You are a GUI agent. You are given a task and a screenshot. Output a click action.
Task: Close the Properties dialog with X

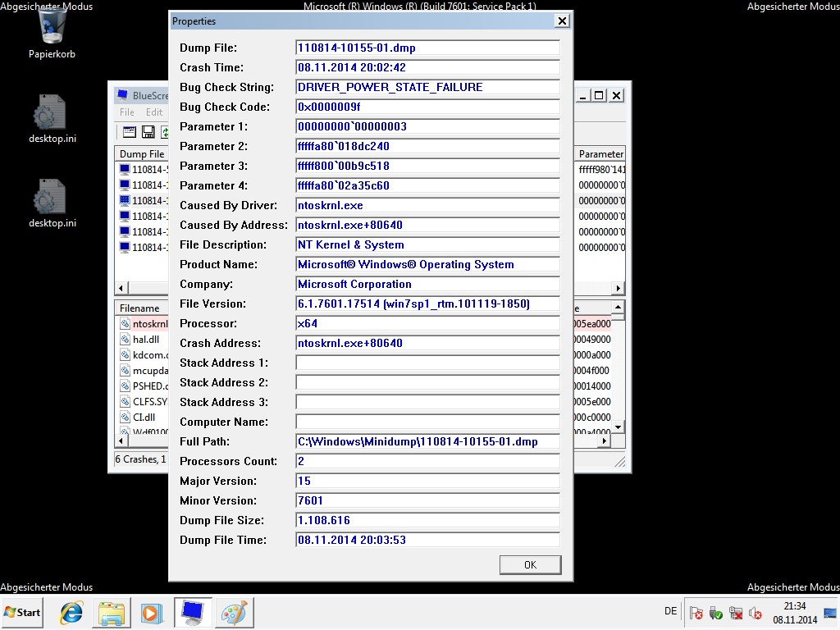pos(562,21)
